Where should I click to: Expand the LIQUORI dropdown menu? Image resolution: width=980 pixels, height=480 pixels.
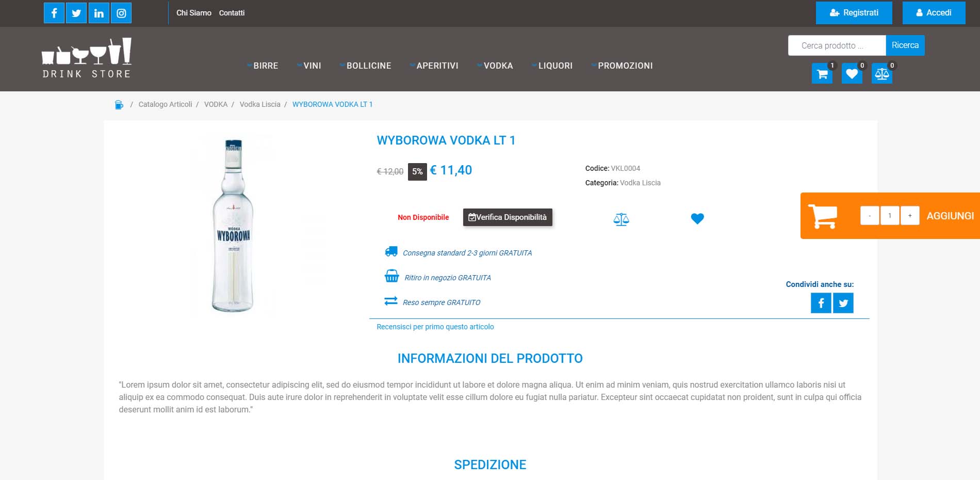point(552,66)
